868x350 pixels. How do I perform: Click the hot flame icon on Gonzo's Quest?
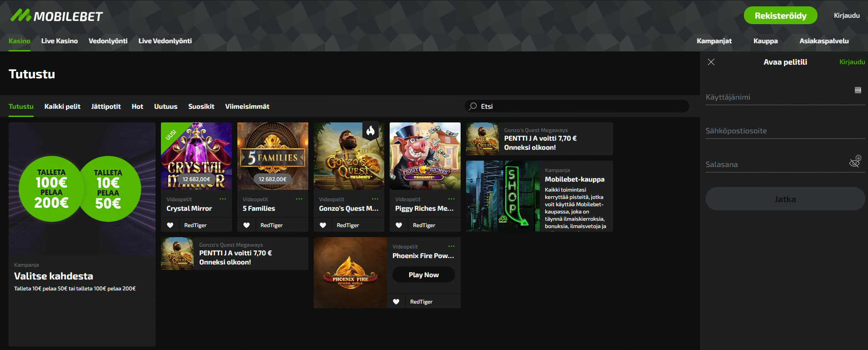(371, 132)
